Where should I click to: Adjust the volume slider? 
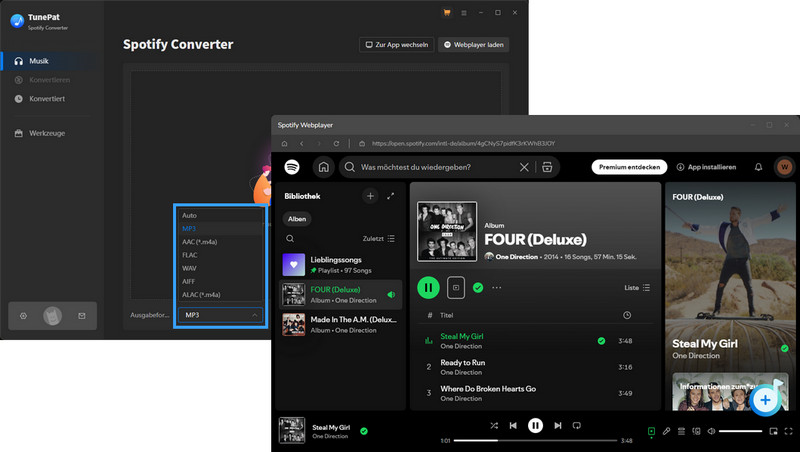[x=740, y=431]
